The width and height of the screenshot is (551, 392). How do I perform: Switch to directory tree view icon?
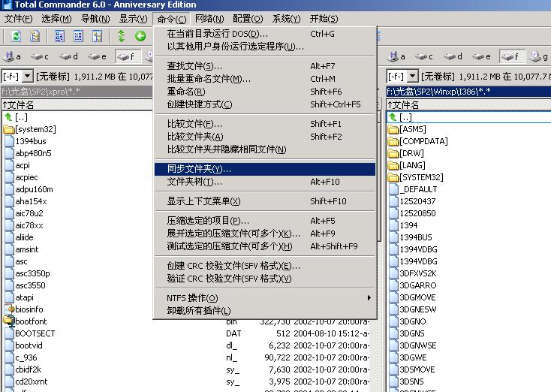click(x=97, y=36)
